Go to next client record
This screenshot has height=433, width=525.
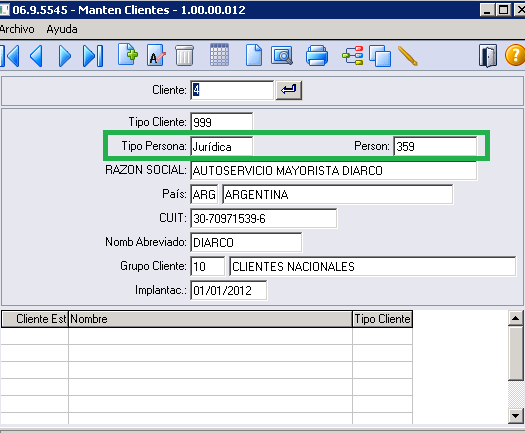pos(64,56)
